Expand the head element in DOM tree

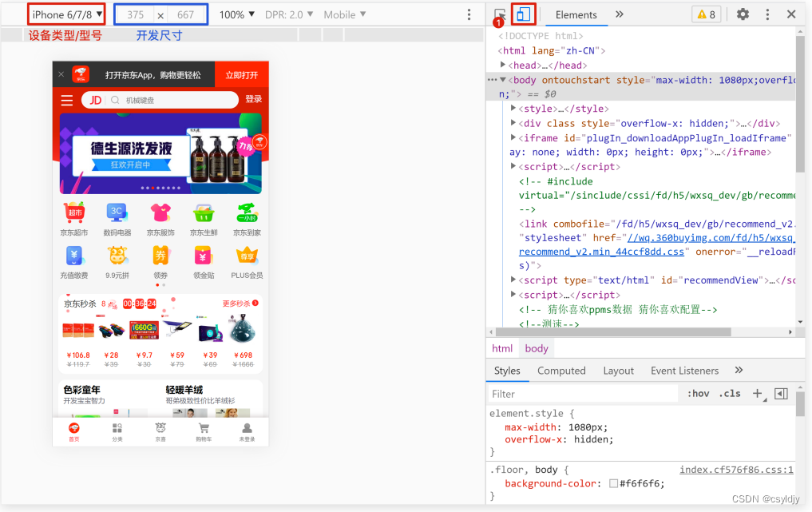501,65
